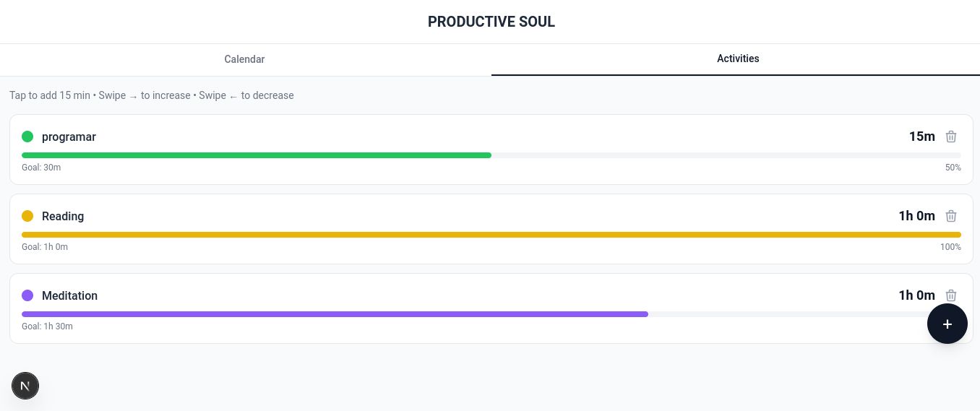Tap the Meditation activity name
The width and height of the screenshot is (980, 411).
point(69,295)
